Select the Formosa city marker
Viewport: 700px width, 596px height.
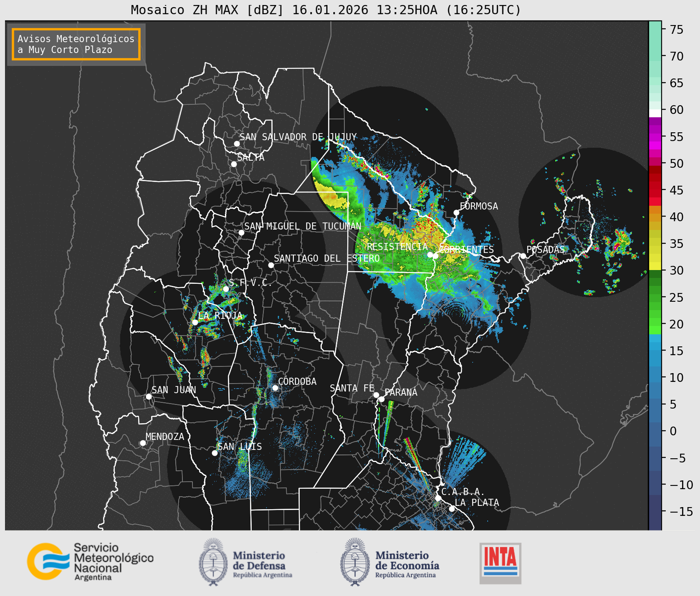pyautogui.click(x=457, y=212)
